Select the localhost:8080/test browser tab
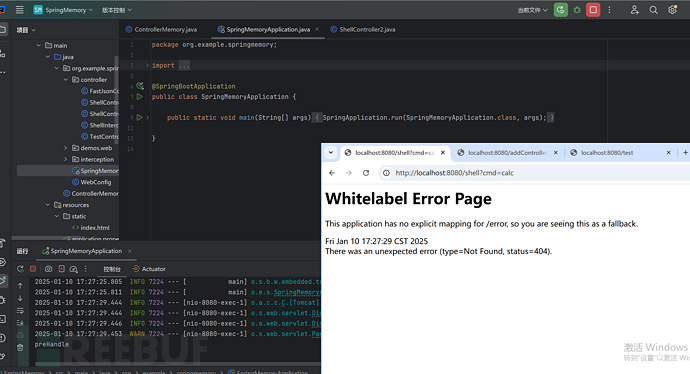The height and width of the screenshot is (374, 690). coord(607,153)
